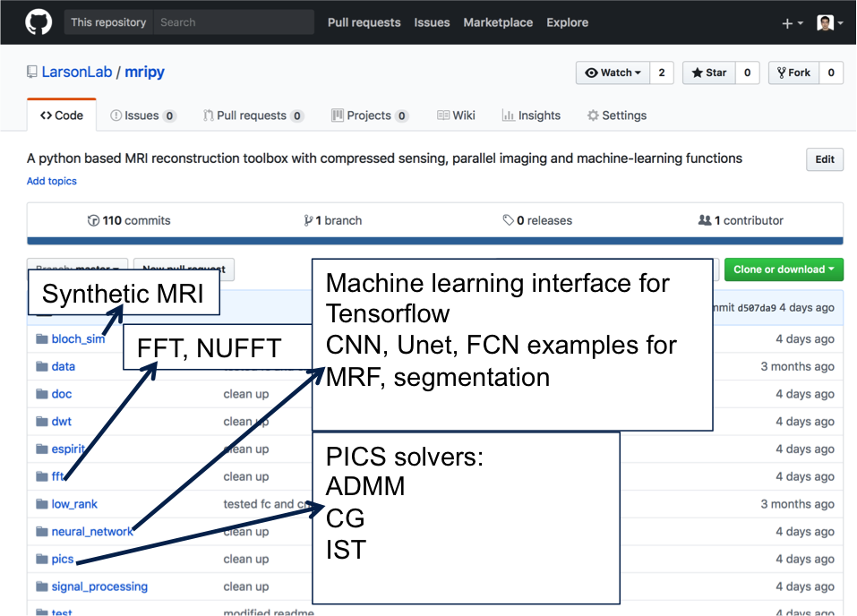Expand the Clone or download menu
The image size is (857, 616).
[x=784, y=269]
